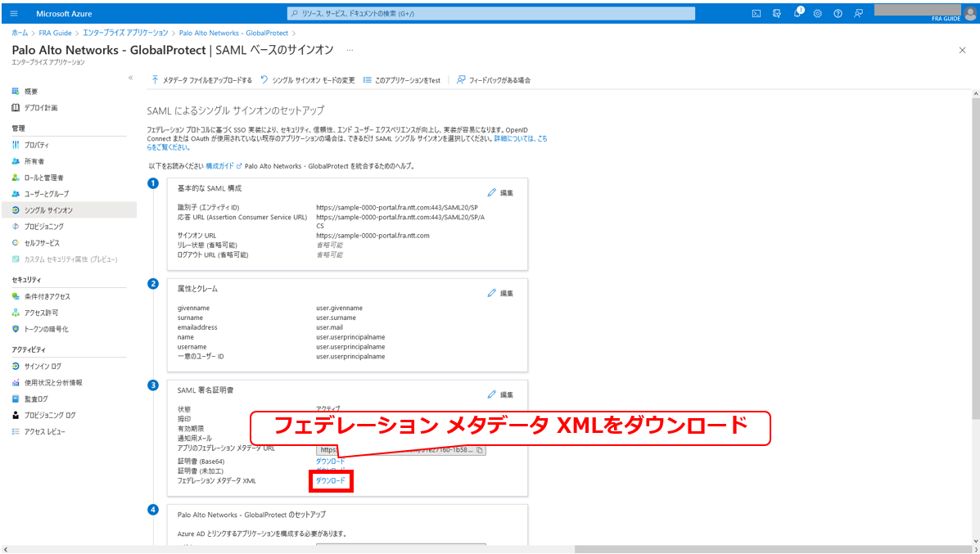The width and height of the screenshot is (980, 554).
Task: Open プロビジョニング in the sidebar
Action: (x=43, y=227)
